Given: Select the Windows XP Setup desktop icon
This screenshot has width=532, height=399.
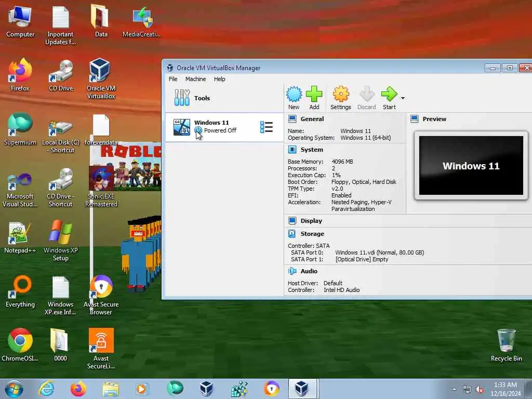Looking at the screenshot, I should (60, 241).
